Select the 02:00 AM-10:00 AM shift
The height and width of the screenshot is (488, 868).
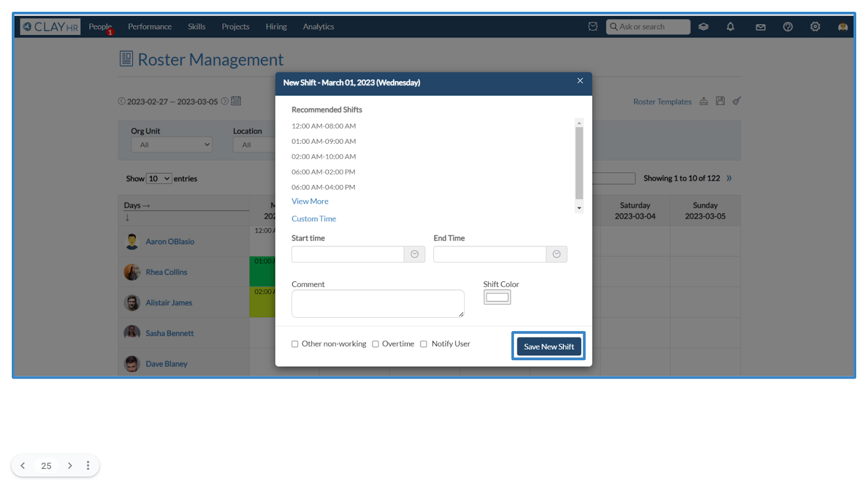coord(324,156)
